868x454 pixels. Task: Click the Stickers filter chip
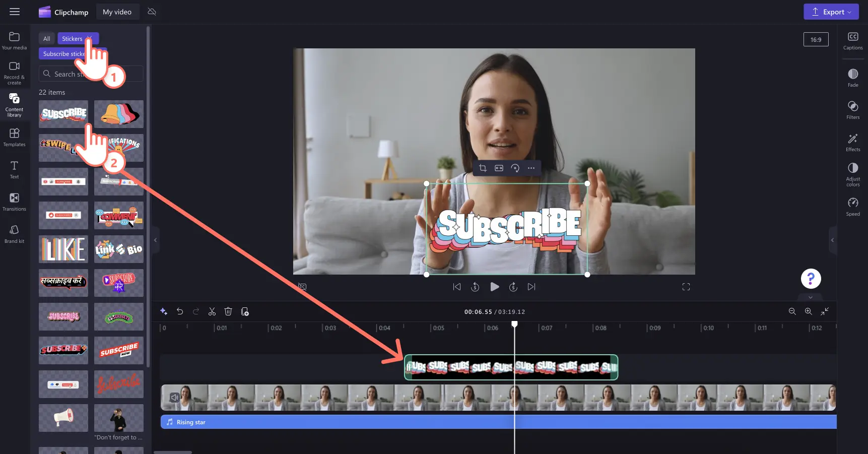coord(78,38)
